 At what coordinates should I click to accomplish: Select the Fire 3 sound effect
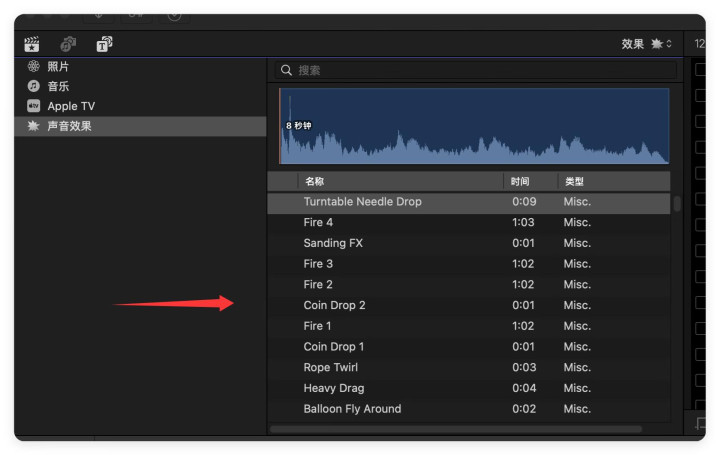click(469, 264)
